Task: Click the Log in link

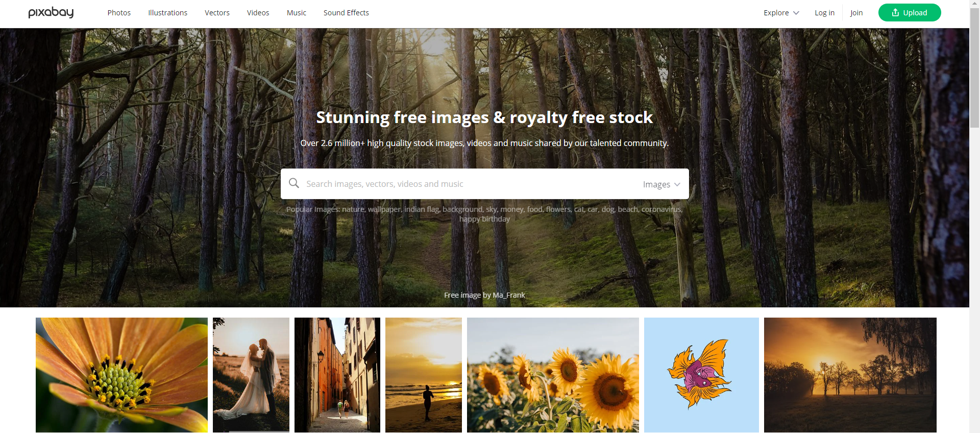Action: click(824, 13)
